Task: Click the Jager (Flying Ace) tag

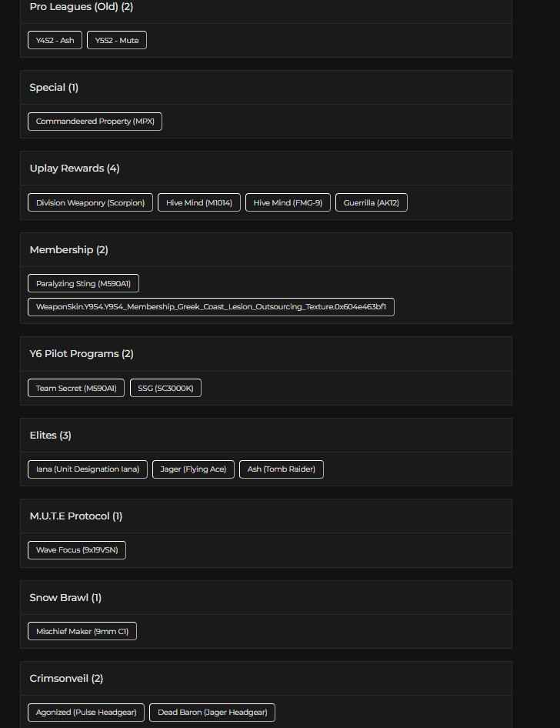Action: point(193,469)
